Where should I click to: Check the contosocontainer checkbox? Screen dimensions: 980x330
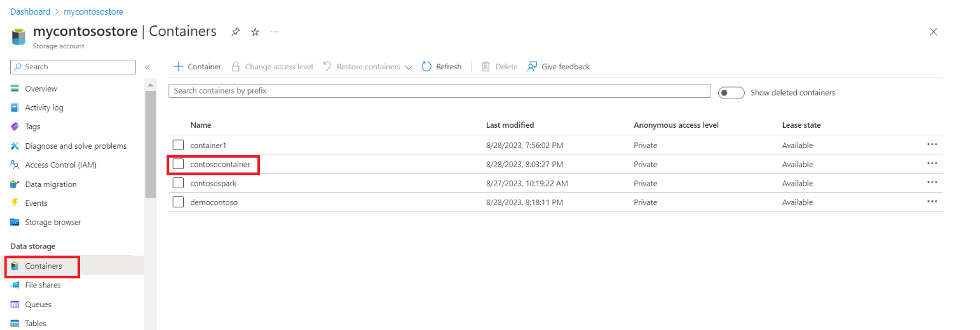tap(179, 164)
